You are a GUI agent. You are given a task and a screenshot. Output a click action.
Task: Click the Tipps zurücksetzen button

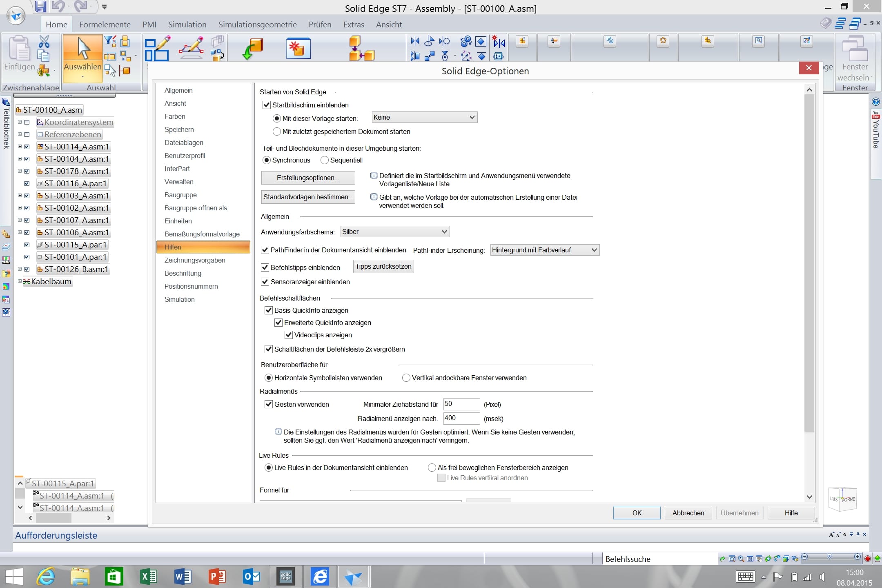tap(383, 267)
